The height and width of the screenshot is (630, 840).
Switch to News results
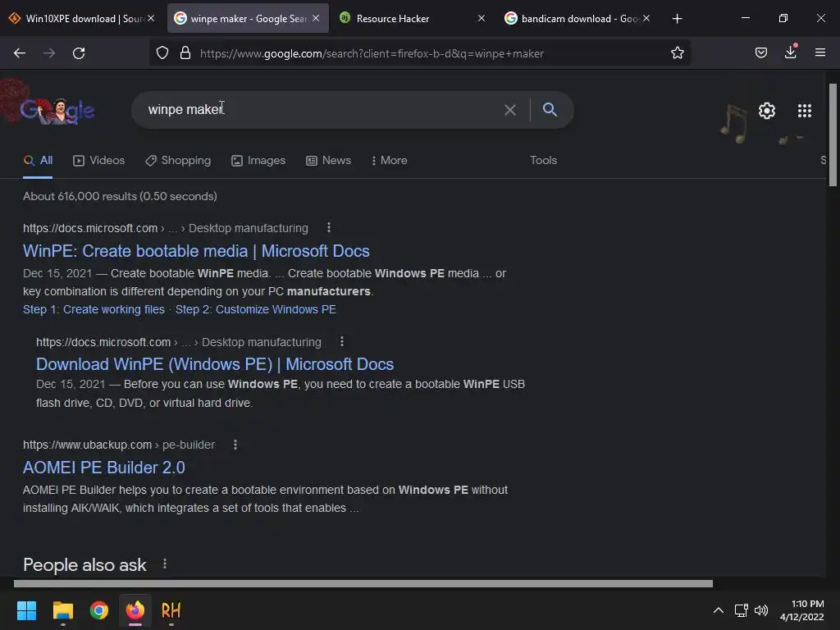[328, 160]
